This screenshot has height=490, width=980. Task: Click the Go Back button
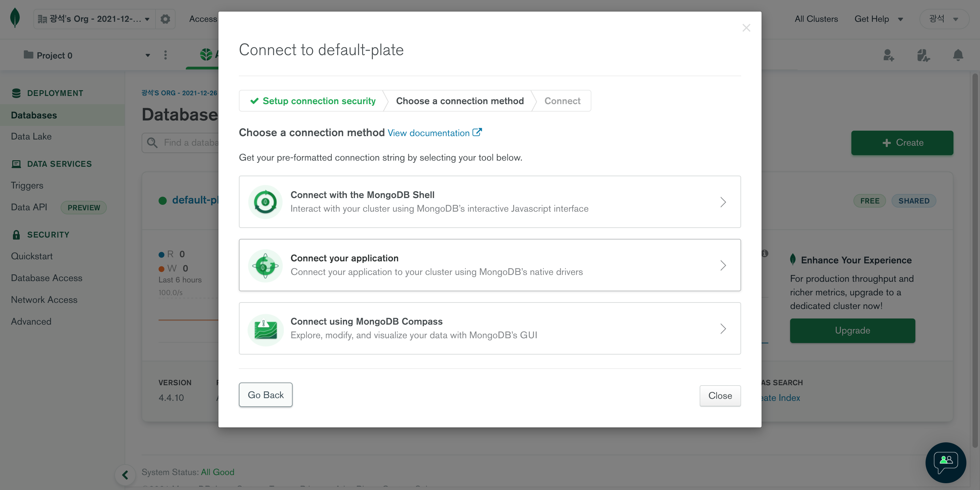[x=265, y=395]
